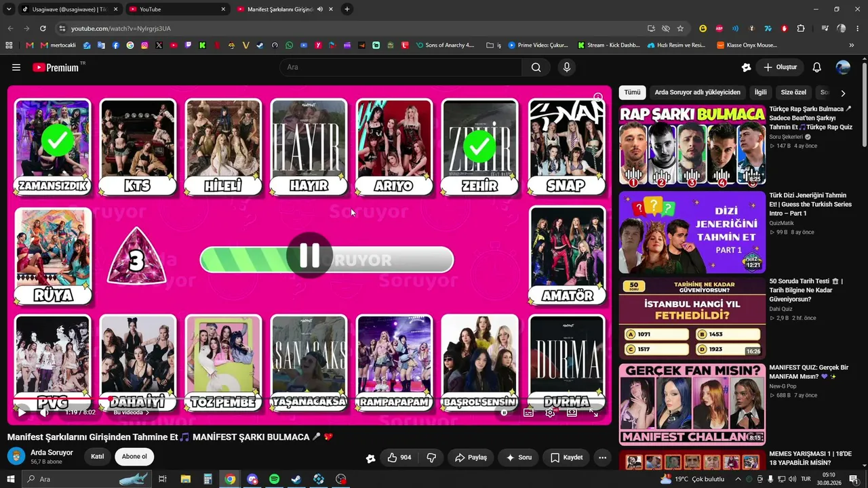Click in the YouTube search field

400,67
